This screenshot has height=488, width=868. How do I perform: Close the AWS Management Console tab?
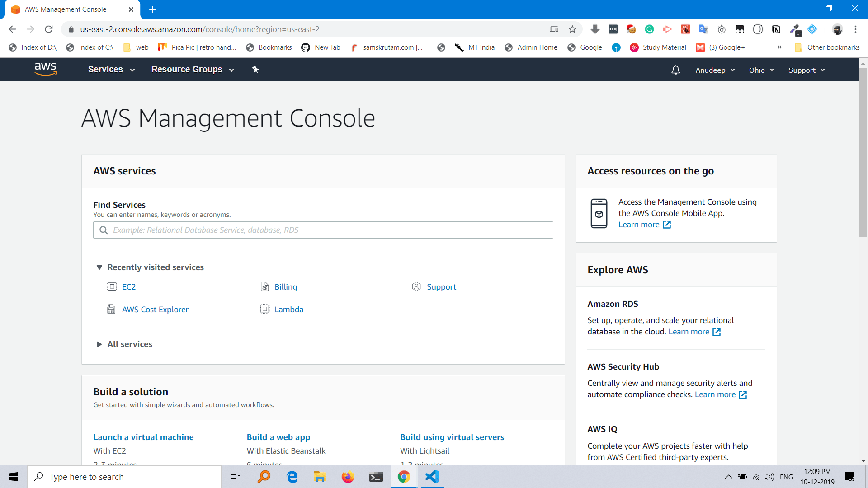pos(131,9)
